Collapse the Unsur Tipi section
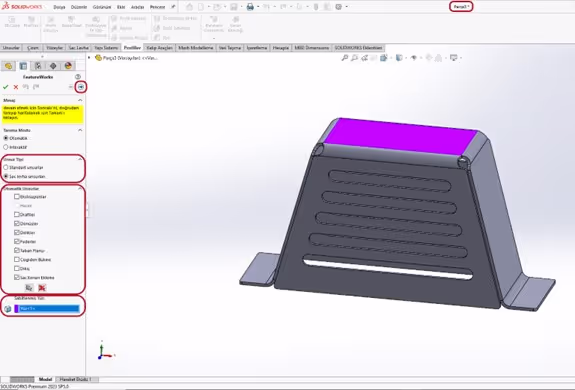The width and height of the screenshot is (575, 390). [80, 159]
